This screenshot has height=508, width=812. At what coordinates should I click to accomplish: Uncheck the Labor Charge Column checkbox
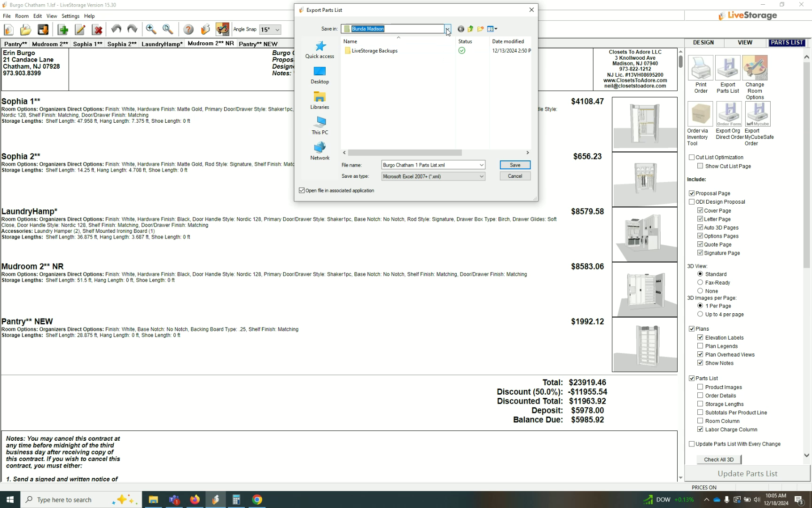[x=700, y=429]
